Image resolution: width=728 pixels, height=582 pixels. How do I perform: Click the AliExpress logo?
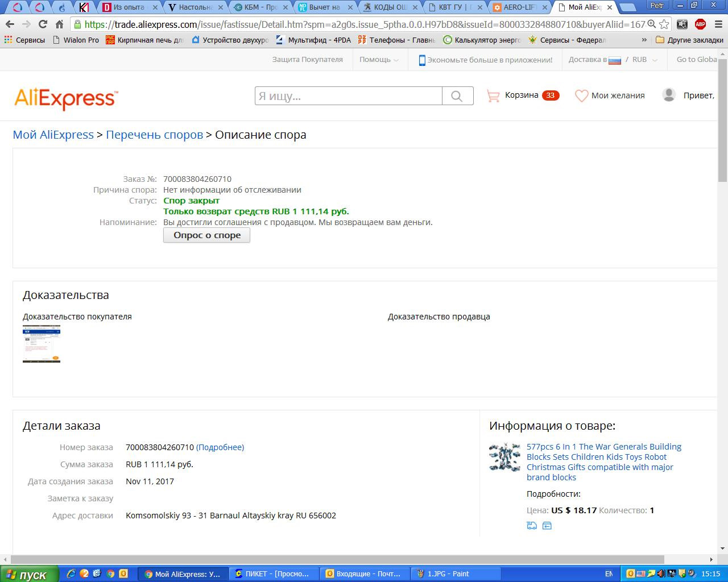66,98
